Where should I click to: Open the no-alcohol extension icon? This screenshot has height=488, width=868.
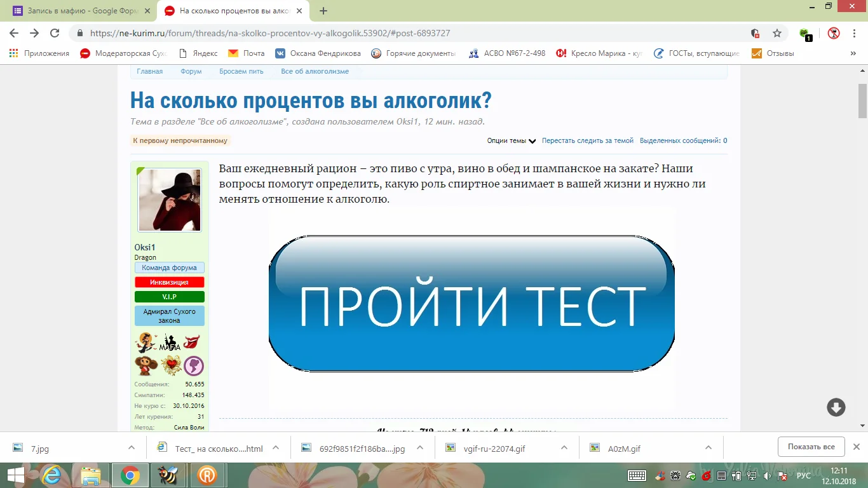[x=834, y=33]
